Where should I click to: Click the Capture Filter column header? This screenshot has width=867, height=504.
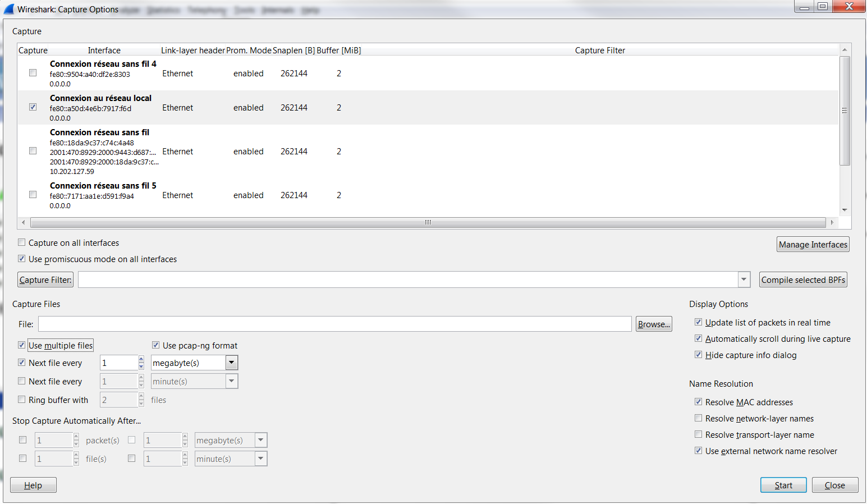click(600, 51)
